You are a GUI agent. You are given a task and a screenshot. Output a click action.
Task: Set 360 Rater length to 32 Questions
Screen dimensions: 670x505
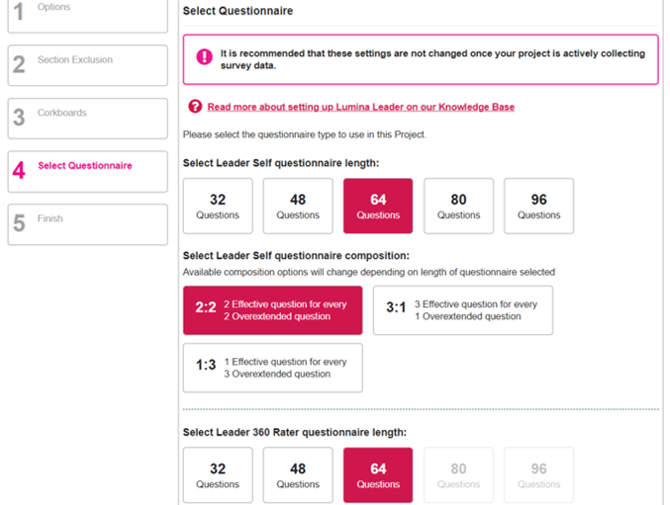tap(218, 475)
